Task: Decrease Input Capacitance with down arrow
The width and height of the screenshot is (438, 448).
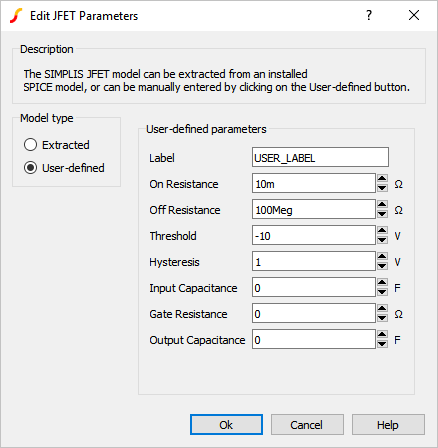Action: (x=382, y=292)
